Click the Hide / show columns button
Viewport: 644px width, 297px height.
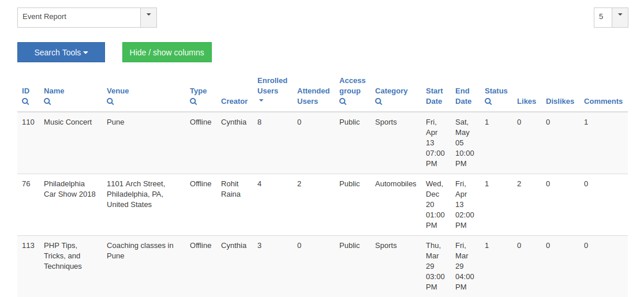click(167, 52)
